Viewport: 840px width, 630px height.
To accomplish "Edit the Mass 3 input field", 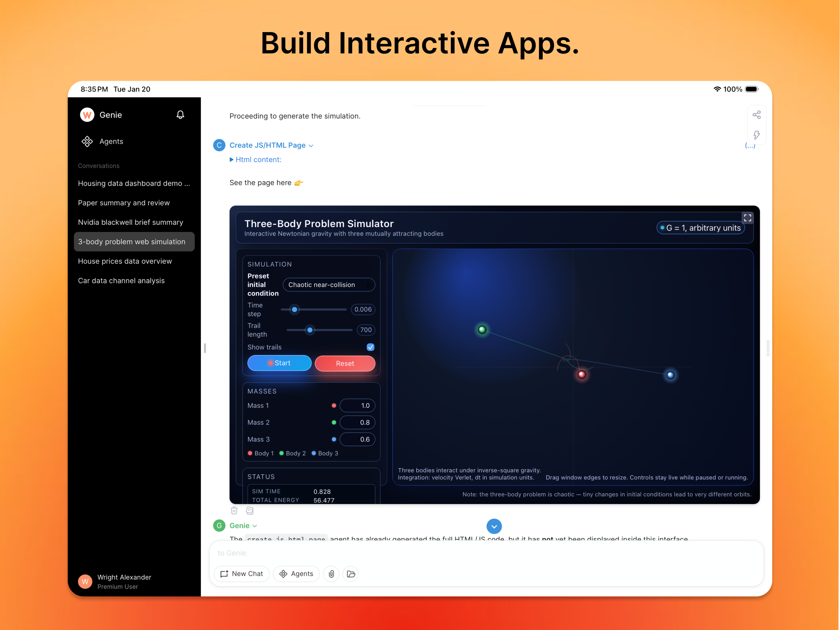I will click(357, 439).
